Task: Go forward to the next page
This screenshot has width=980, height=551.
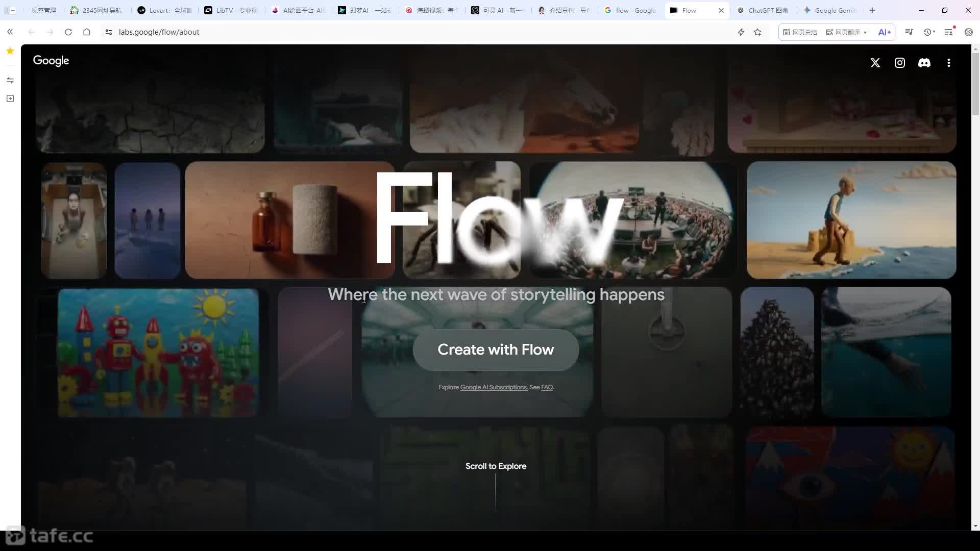Action: pos(50,32)
